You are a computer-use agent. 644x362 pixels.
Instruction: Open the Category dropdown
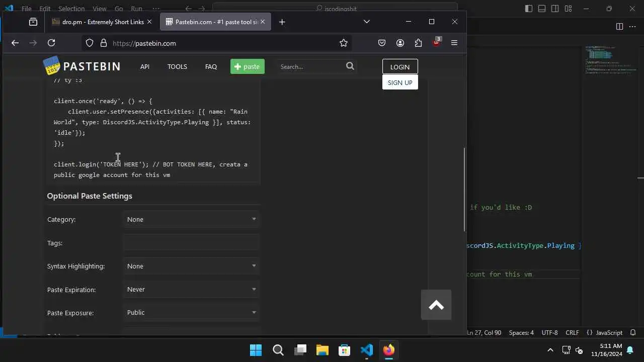point(191,219)
